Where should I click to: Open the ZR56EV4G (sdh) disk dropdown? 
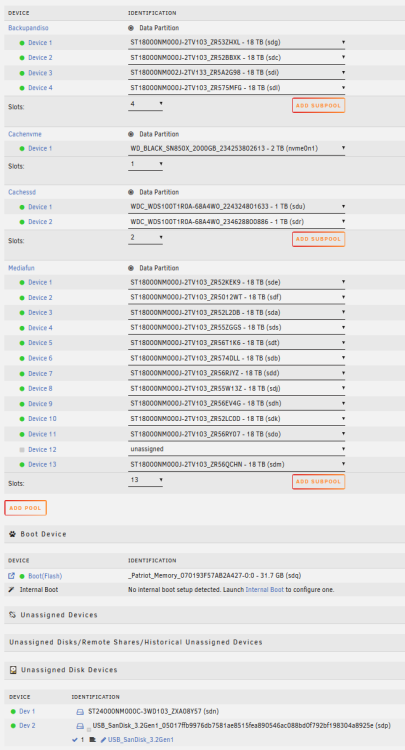[237, 404]
